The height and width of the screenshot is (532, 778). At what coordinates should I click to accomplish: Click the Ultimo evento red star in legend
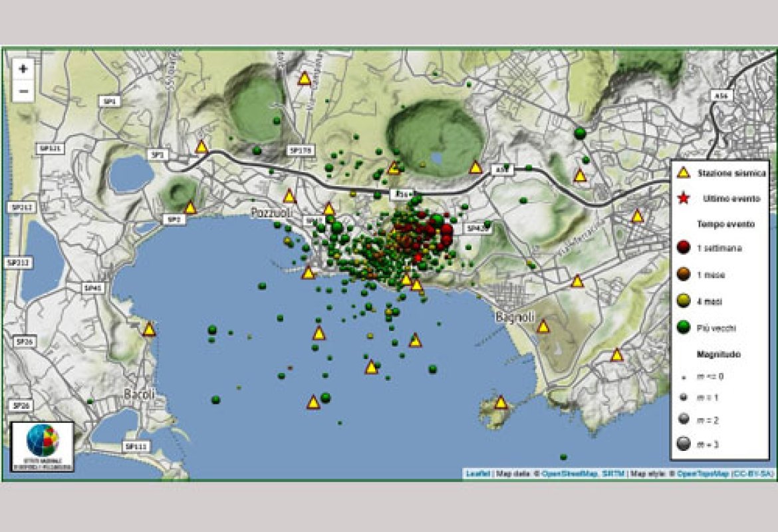click(x=684, y=199)
